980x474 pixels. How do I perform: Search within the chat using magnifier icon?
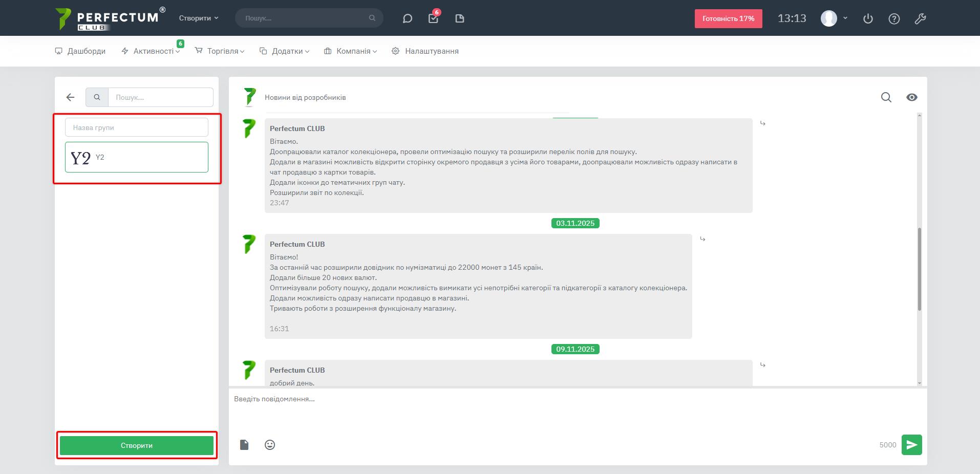[886, 97]
